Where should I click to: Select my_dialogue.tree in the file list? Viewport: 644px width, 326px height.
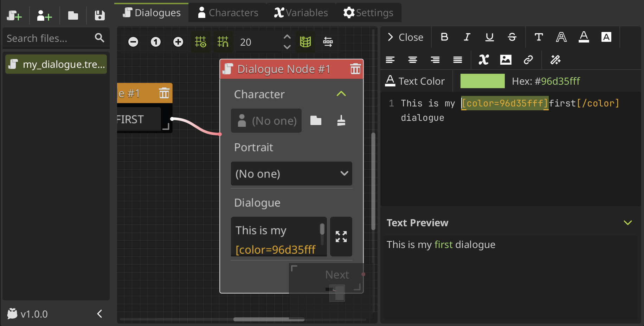[56, 64]
